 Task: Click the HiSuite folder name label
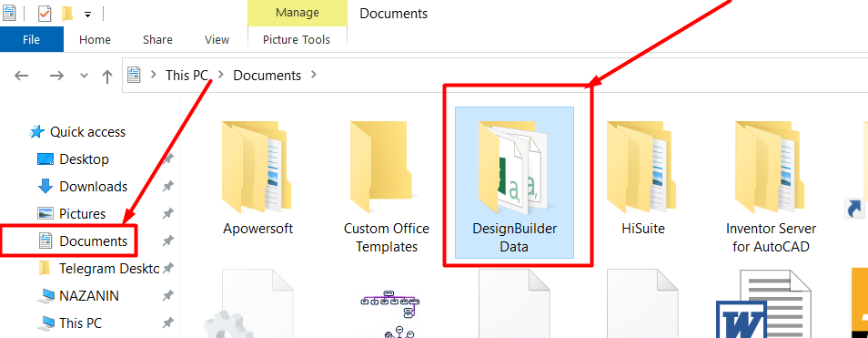pos(643,229)
